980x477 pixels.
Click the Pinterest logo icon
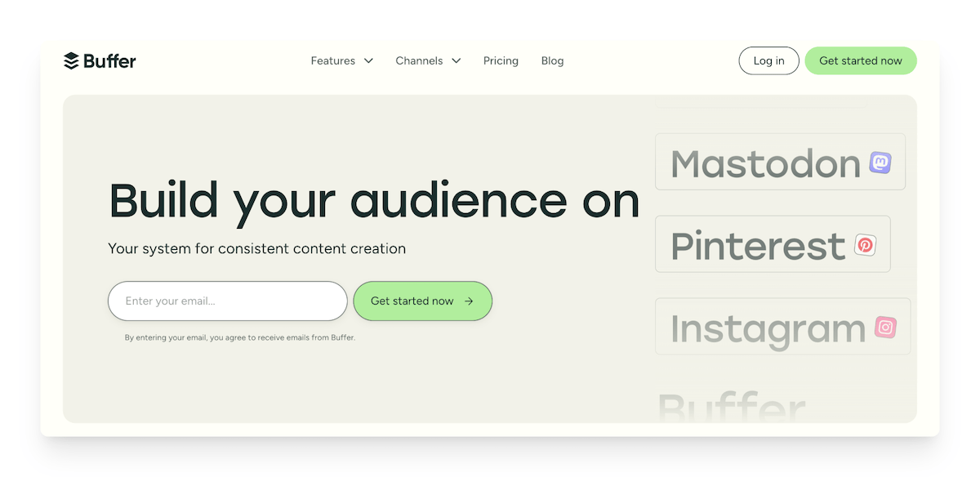[x=865, y=244]
